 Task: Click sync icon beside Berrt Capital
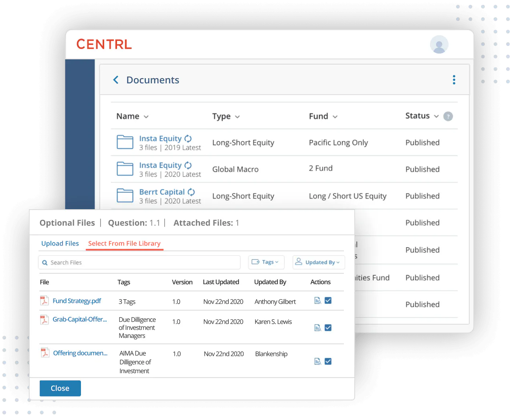click(x=191, y=192)
